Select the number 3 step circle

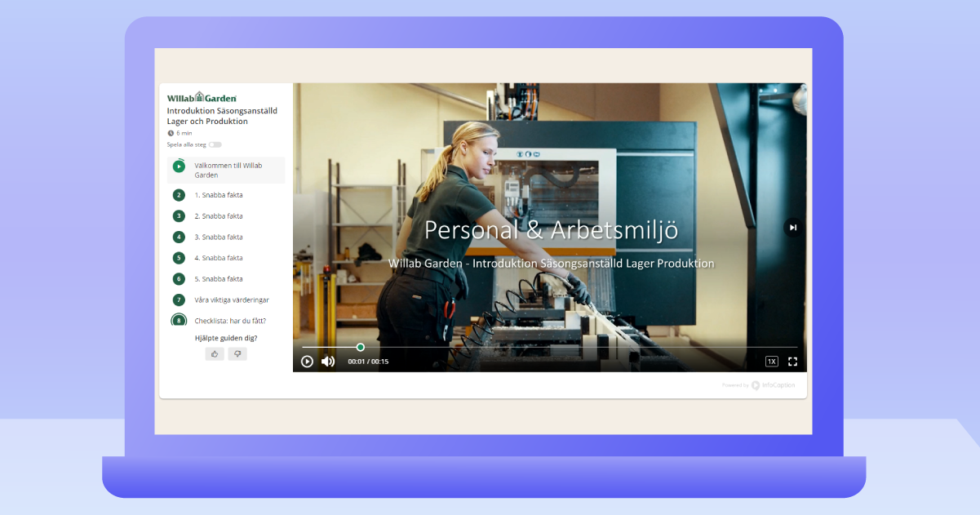[x=179, y=216]
